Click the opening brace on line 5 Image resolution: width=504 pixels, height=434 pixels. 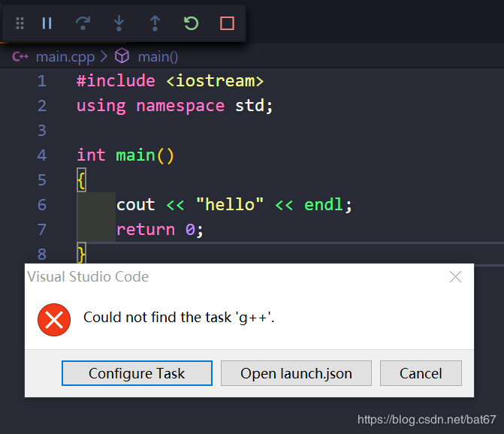[x=81, y=180]
